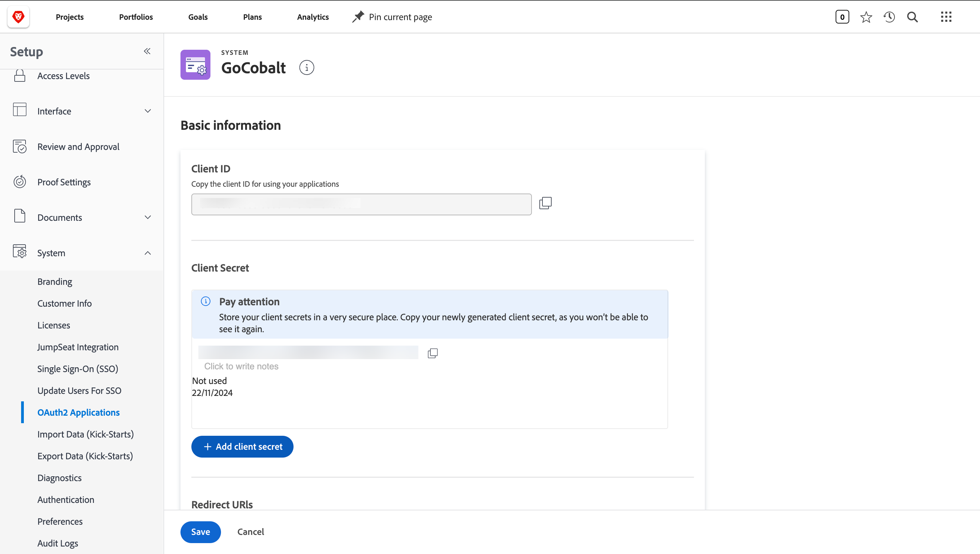980x554 pixels.
Task: Open the Analytics menu item
Action: 313,17
